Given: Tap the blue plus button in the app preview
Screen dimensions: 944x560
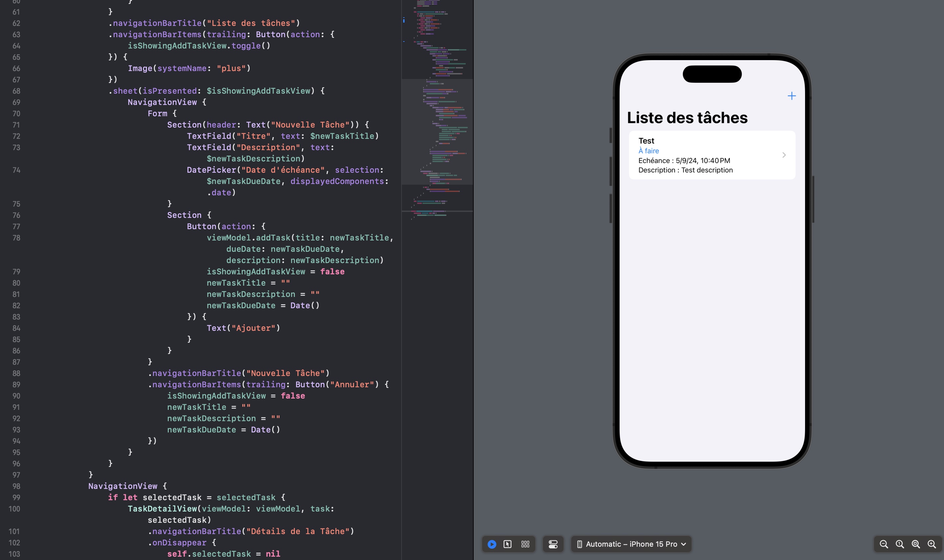Looking at the screenshot, I should click(792, 96).
